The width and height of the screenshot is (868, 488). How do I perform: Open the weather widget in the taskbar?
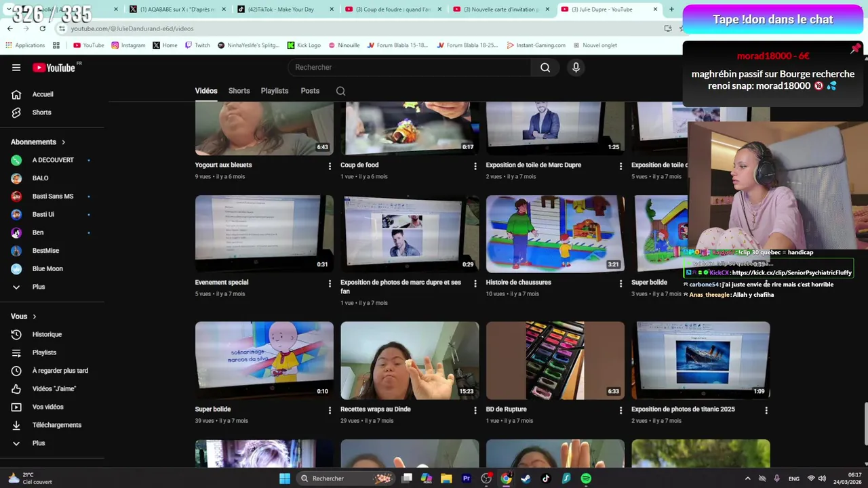point(31,479)
